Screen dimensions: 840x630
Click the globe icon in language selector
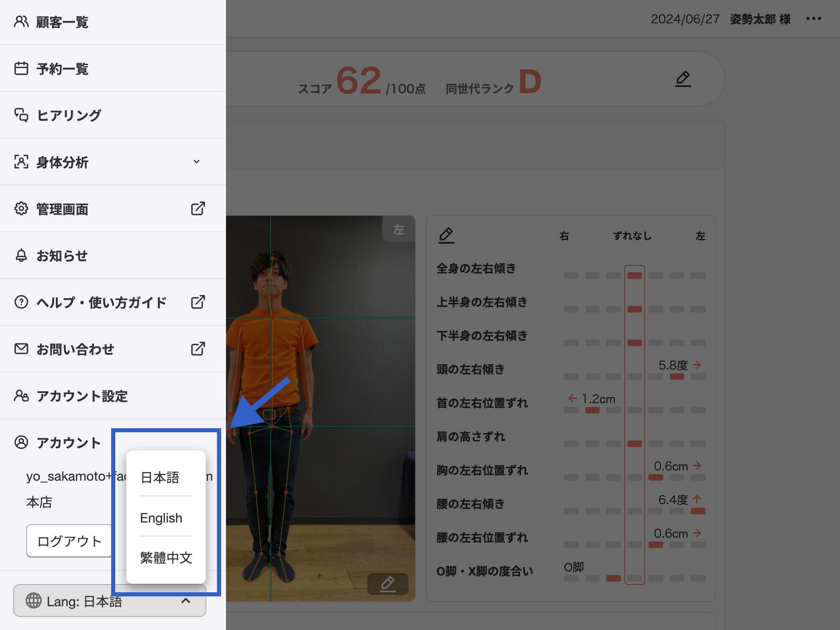pyautogui.click(x=34, y=600)
